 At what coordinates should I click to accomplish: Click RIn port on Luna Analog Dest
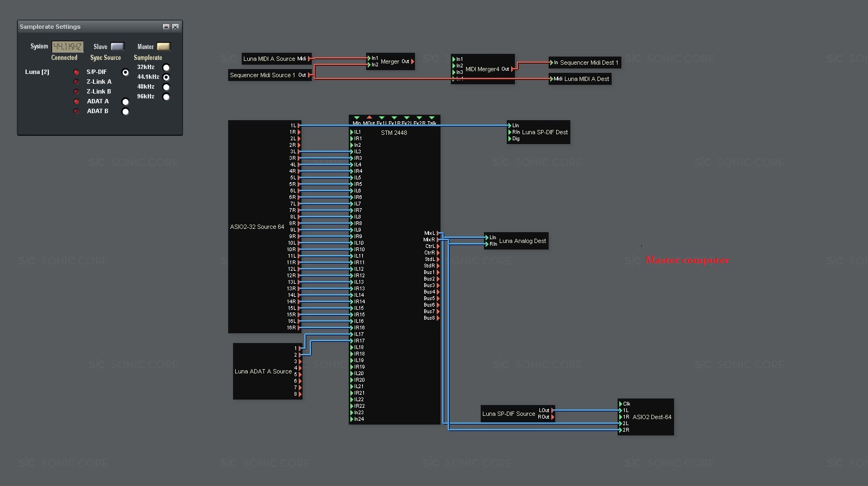pyautogui.click(x=487, y=244)
